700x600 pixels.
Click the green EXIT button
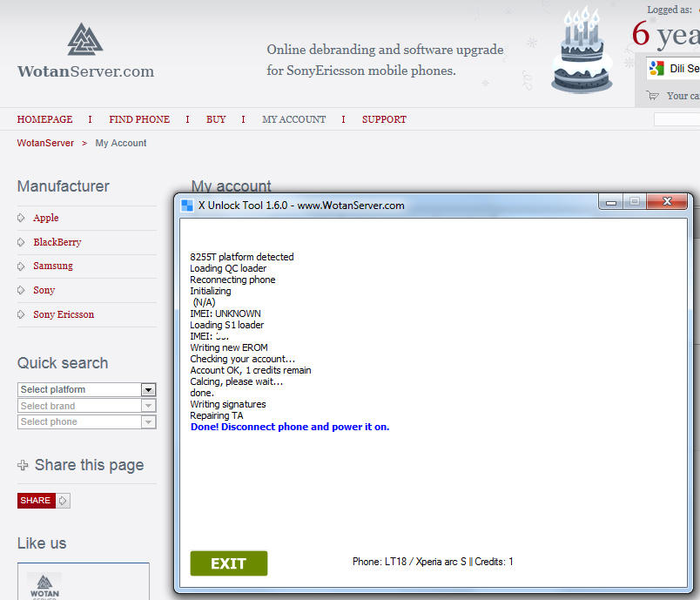pos(229,563)
